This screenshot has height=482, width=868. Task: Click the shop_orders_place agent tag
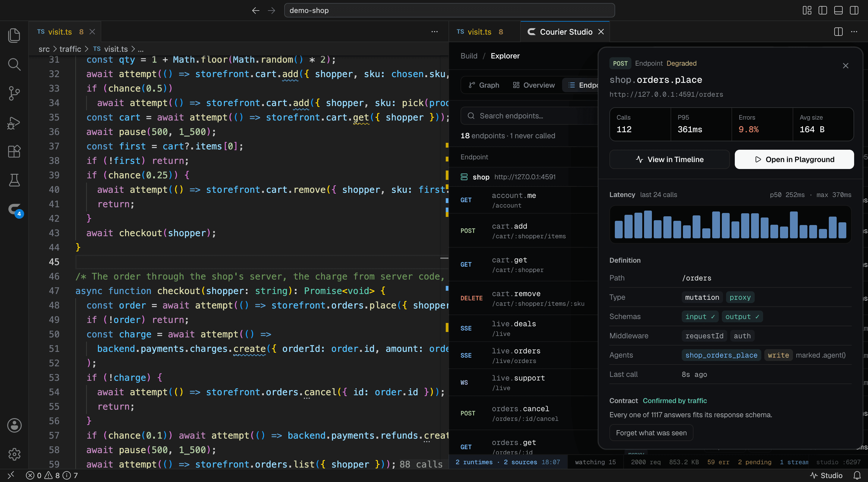point(721,355)
